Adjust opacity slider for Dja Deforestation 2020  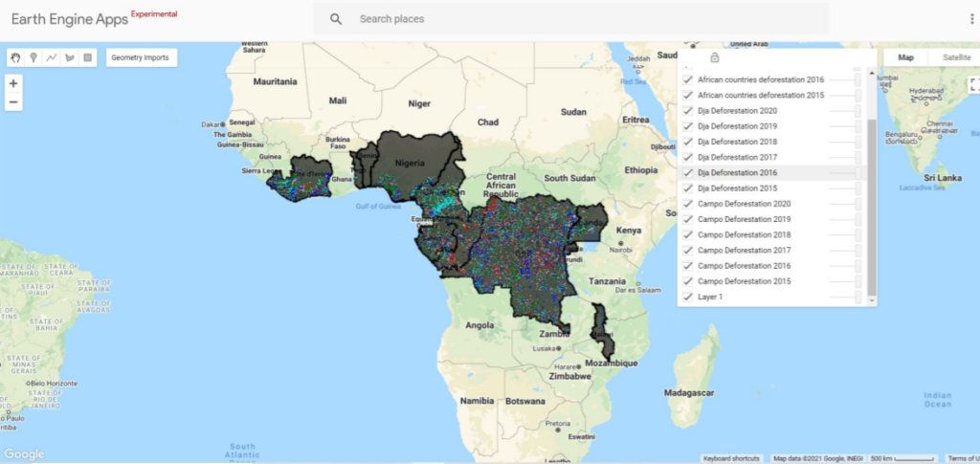point(846,111)
